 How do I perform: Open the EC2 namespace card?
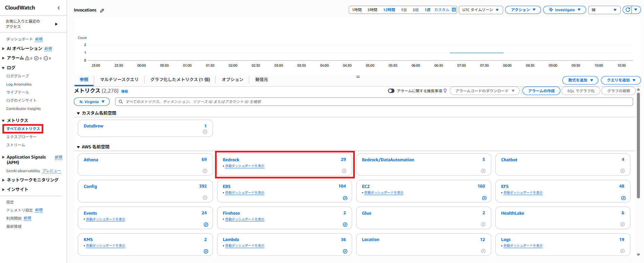[x=424, y=191]
